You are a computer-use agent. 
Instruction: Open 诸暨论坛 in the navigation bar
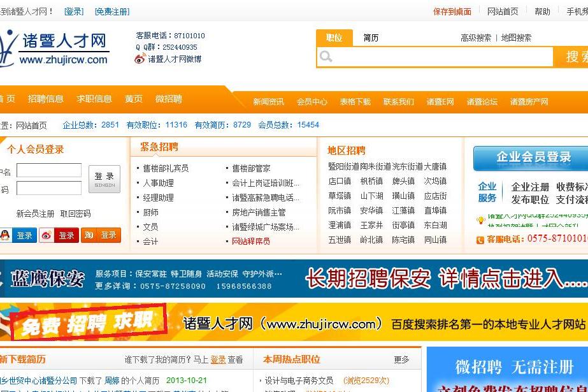tap(482, 101)
